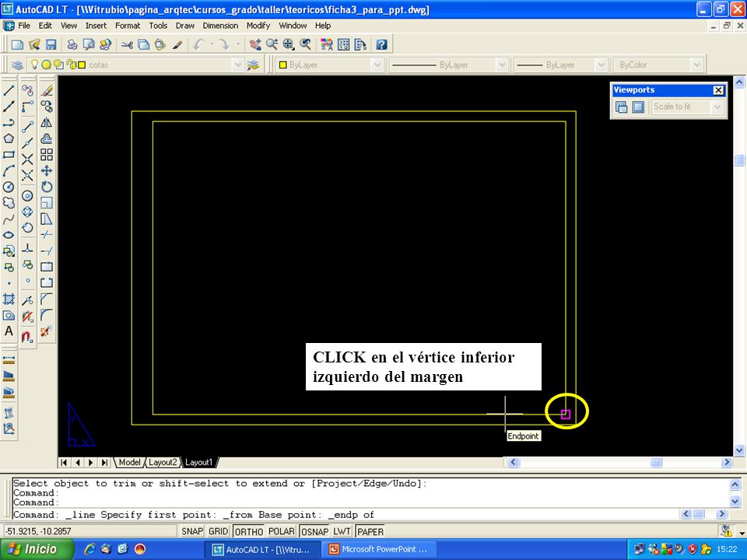
Task: Click the Single Viewport button
Action: click(x=638, y=107)
